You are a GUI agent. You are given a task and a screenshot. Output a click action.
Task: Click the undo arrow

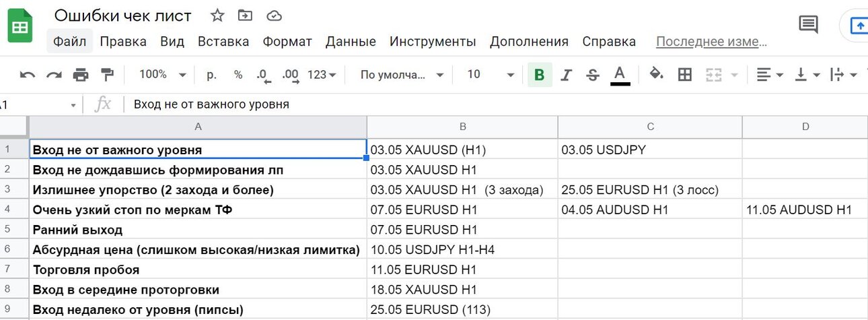[x=28, y=75]
